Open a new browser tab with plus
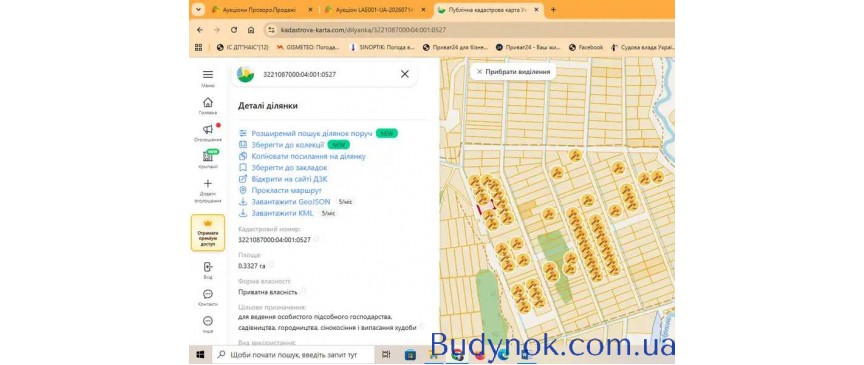 pos(553,9)
